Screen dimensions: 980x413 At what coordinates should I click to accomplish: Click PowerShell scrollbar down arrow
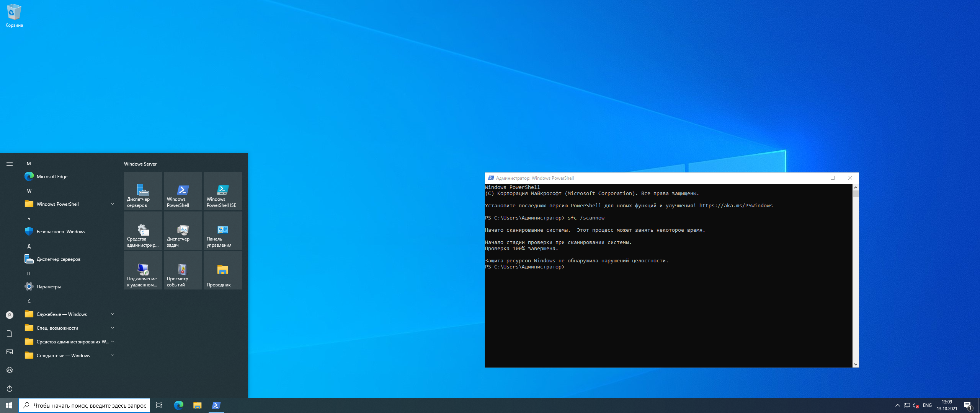pyautogui.click(x=856, y=364)
